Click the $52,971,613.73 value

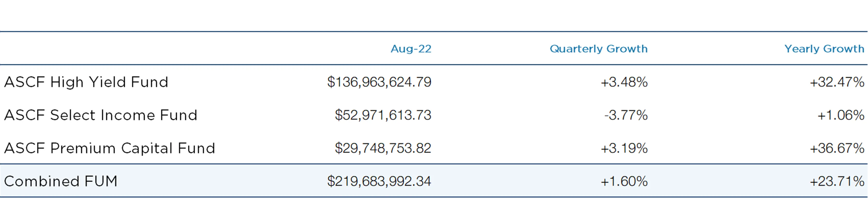click(x=383, y=115)
